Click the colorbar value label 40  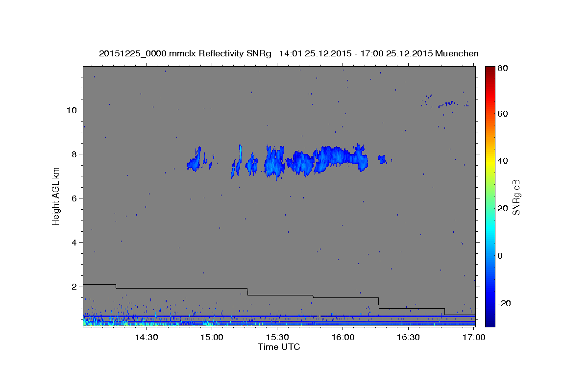503,161
